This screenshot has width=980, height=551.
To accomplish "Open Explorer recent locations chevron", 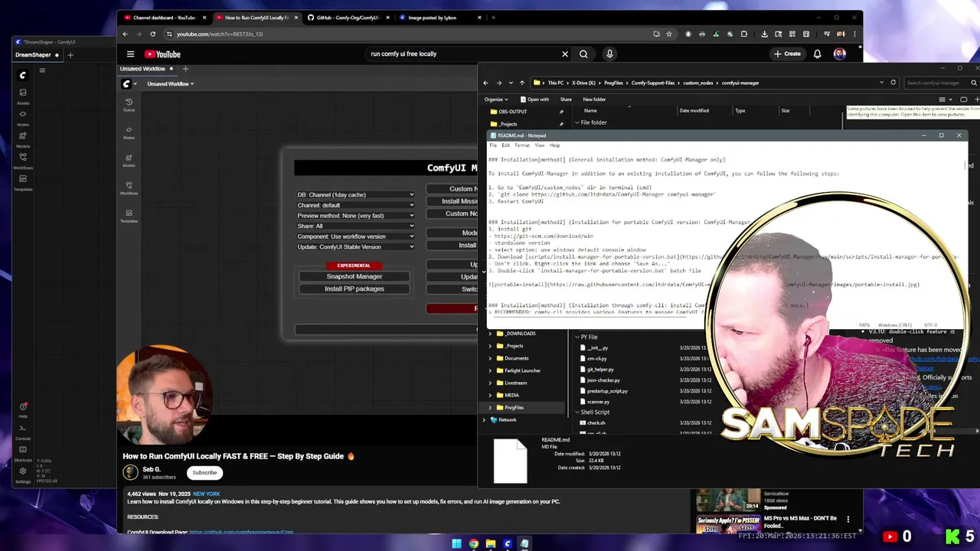I will tap(511, 83).
